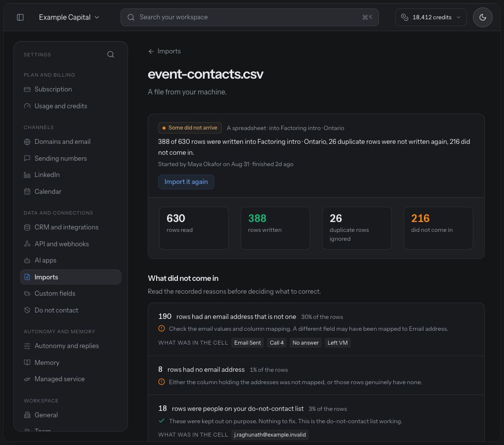Click the Left VM cell chip

pos(337,343)
